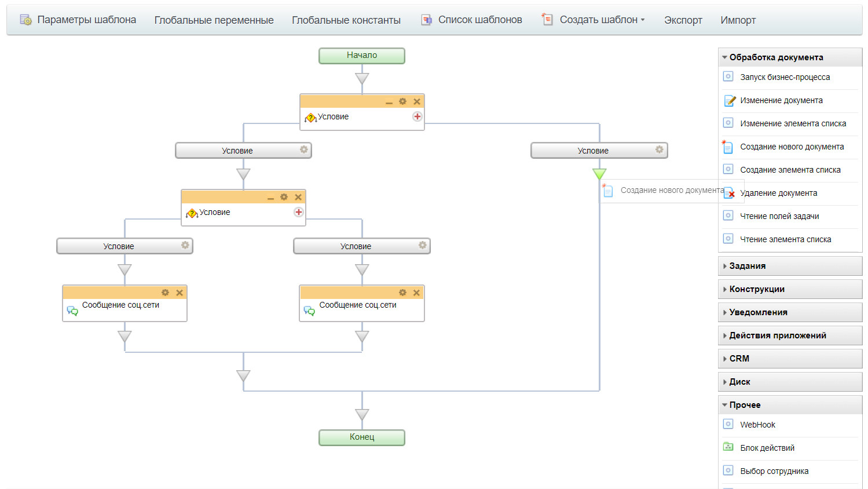
Task: Click the green insertion arrow under right Условие
Action: [599, 173]
